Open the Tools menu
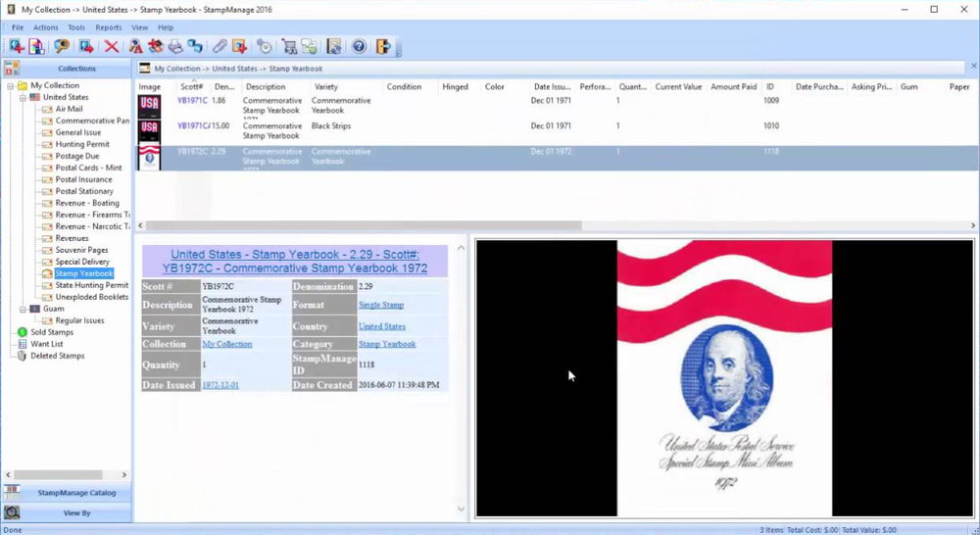The height and width of the screenshot is (535, 980). tap(76, 27)
